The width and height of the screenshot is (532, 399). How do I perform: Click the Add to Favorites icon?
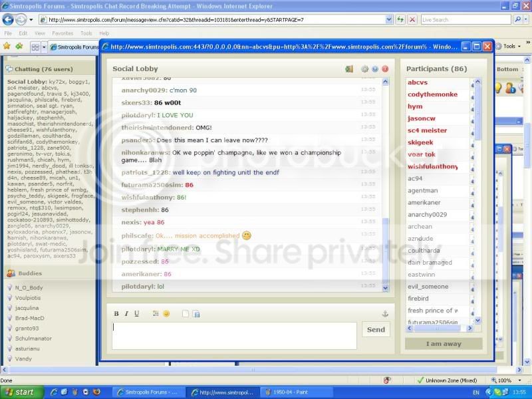[19, 46]
